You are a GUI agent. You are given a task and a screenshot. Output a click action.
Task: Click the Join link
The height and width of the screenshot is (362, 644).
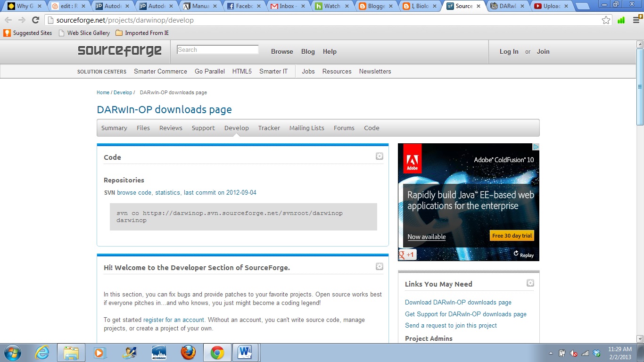(x=543, y=51)
